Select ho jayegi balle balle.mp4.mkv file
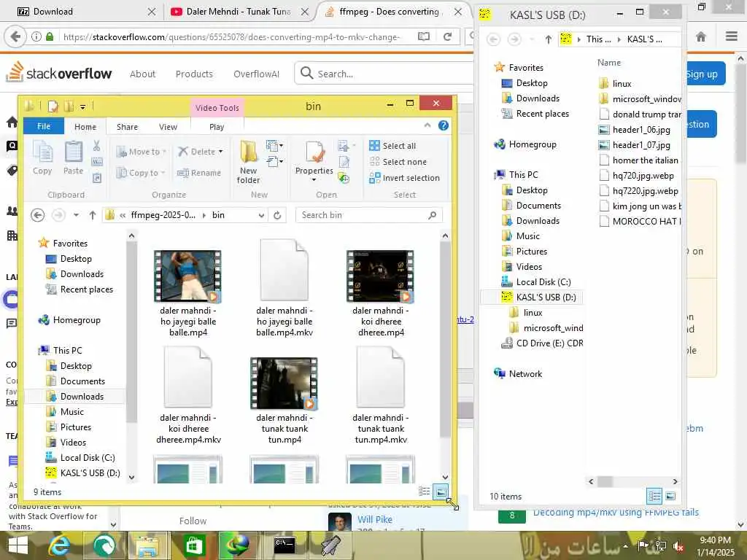This screenshot has width=747, height=560. pyautogui.click(x=285, y=288)
